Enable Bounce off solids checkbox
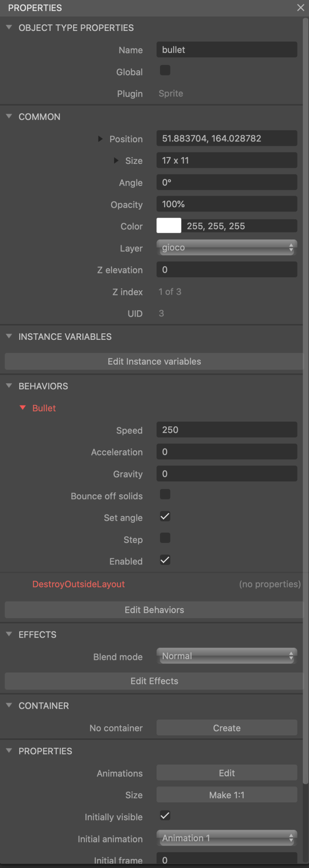The width and height of the screenshot is (309, 868). point(165,495)
